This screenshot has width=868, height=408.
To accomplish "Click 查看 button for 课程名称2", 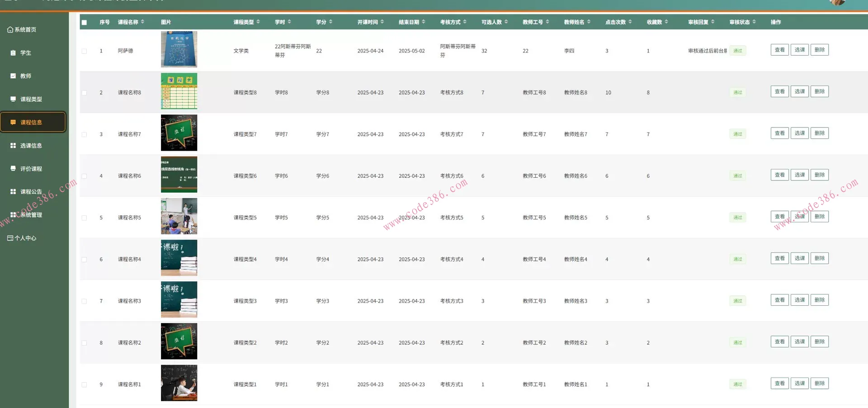I will 780,342.
